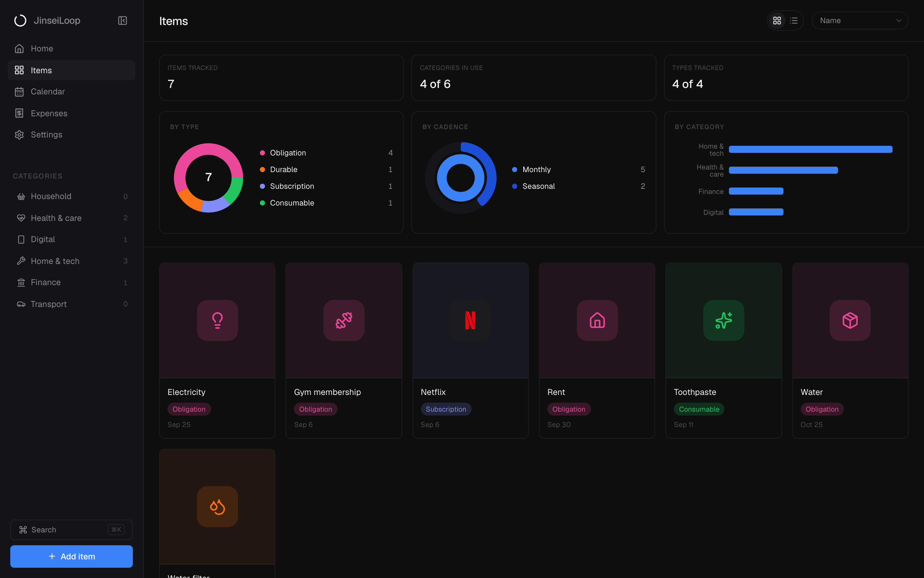This screenshot has width=924, height=578.
Task: Open the Name sort dropdown
Action: point(860,21)
